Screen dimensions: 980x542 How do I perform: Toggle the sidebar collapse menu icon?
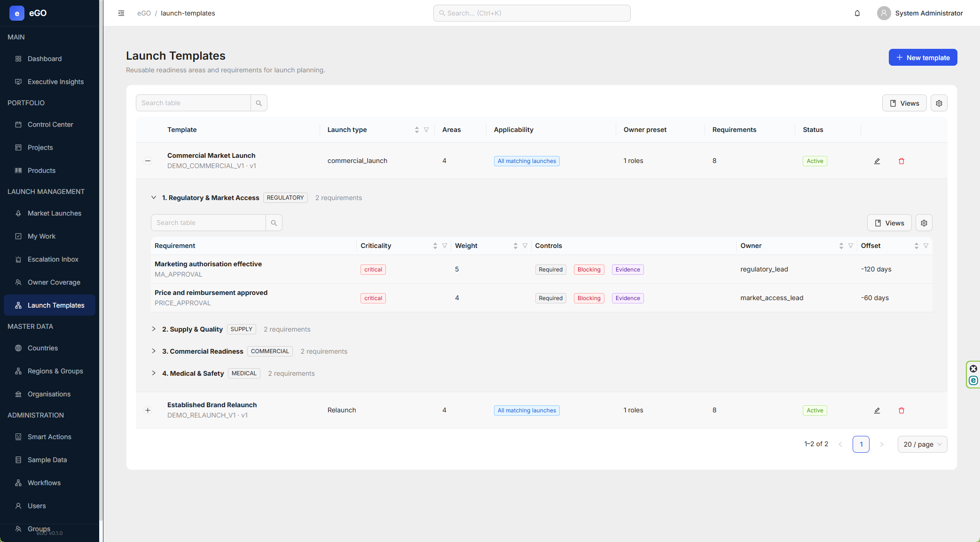pyautogui.click(x=121, y=13)
